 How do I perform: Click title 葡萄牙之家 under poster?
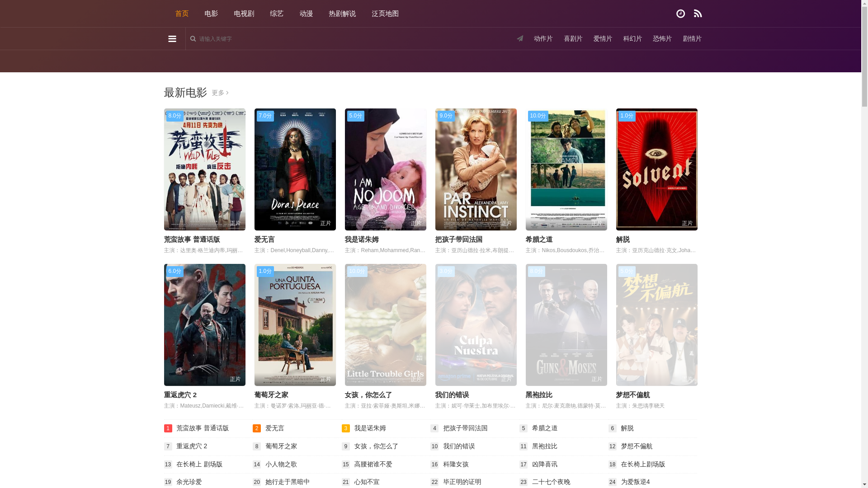pos(271,395)
